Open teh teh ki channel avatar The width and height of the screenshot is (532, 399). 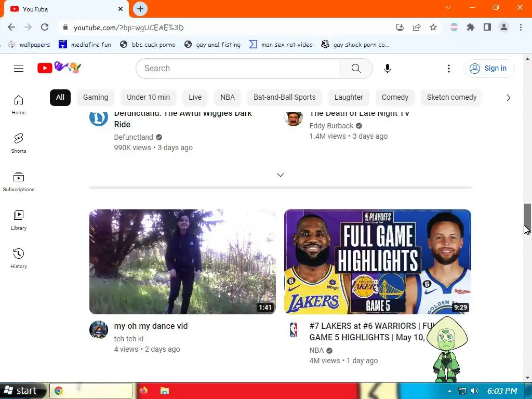(x=99, y=330)
